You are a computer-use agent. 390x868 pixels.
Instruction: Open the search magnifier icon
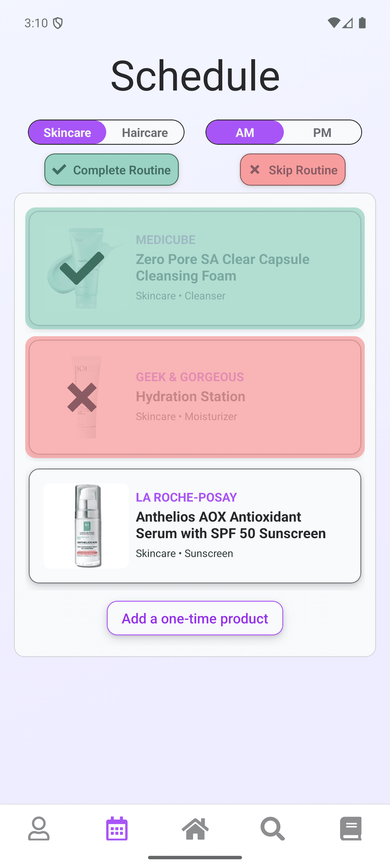coord(273,828)
